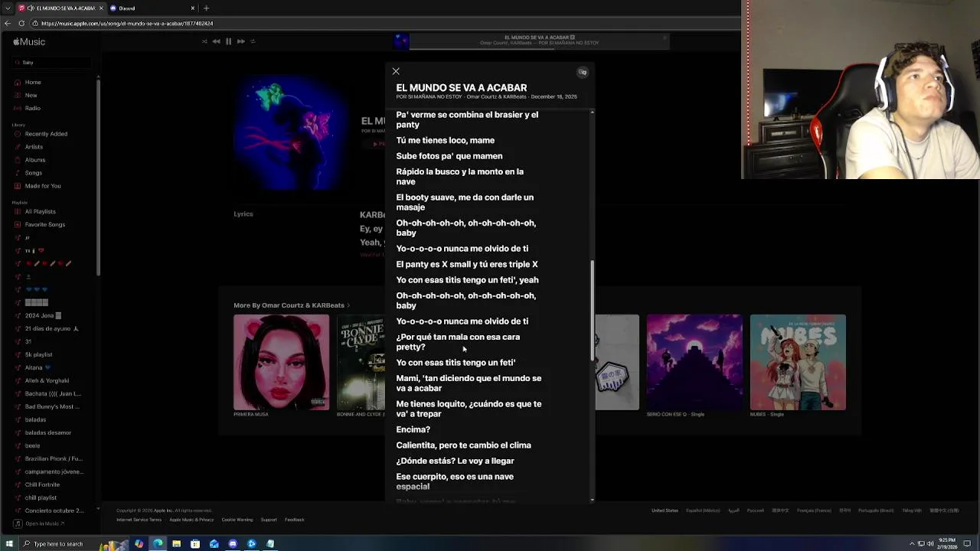Click the sidebar scrollbar
Viewport: 980px width, 551px height.
98,176
